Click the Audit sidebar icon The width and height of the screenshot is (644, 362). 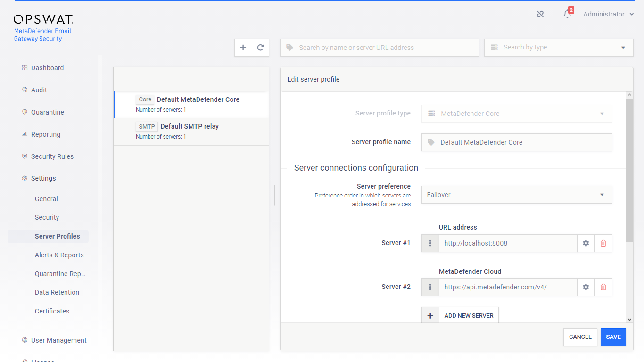pos(25,90)
